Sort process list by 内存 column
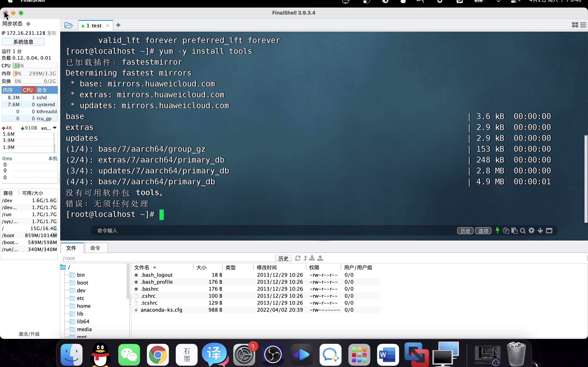The width and height of the screenshot is (588, 367). click(x=8, y=90)
